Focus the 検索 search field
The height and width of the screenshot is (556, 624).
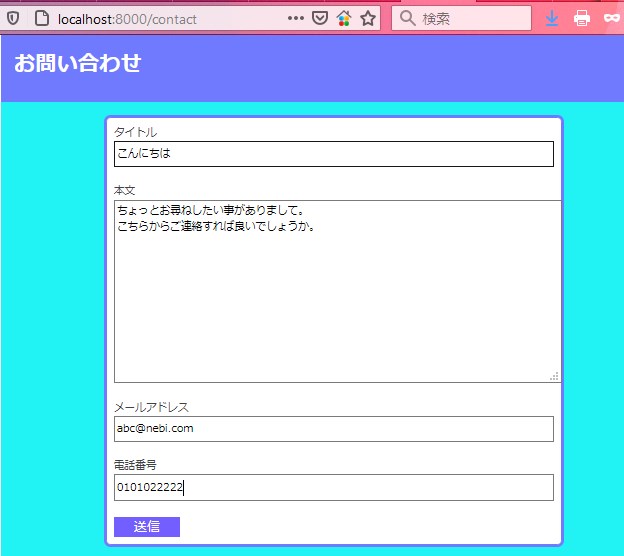click(x=470, y=19)
